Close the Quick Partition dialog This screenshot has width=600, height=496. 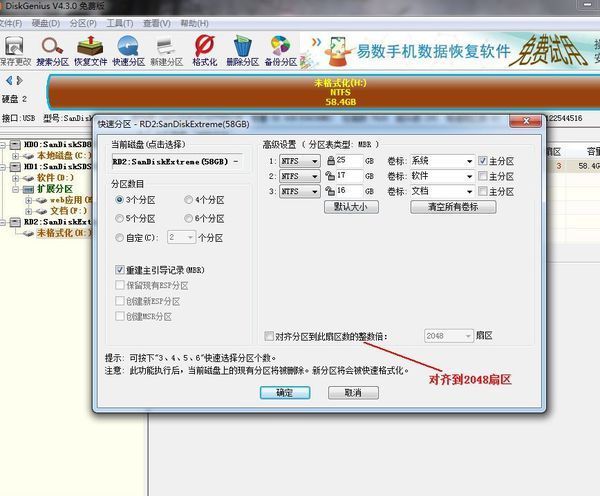[x=525, y=121]
